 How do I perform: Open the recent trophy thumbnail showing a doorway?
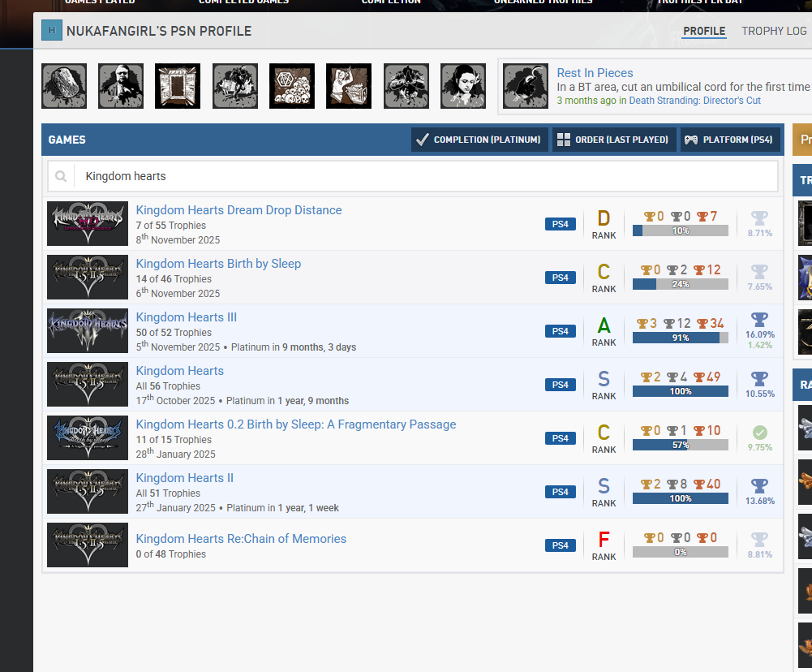click(178, 86)
